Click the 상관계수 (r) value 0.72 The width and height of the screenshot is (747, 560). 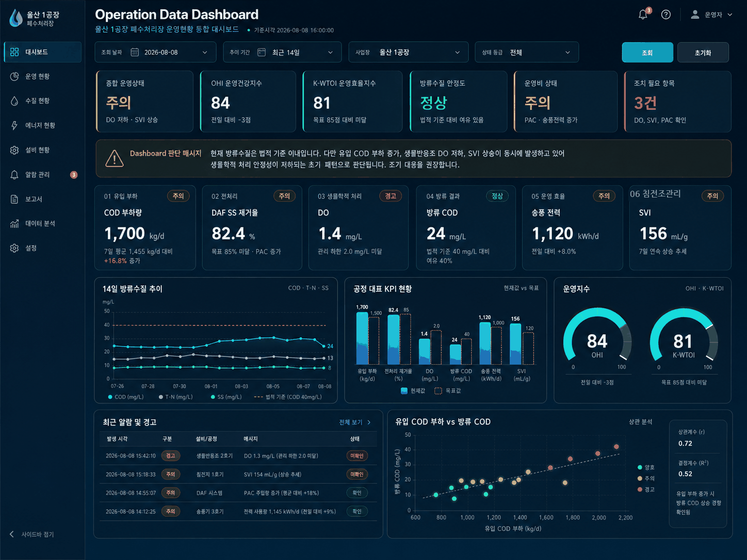(x=685, y=443)
